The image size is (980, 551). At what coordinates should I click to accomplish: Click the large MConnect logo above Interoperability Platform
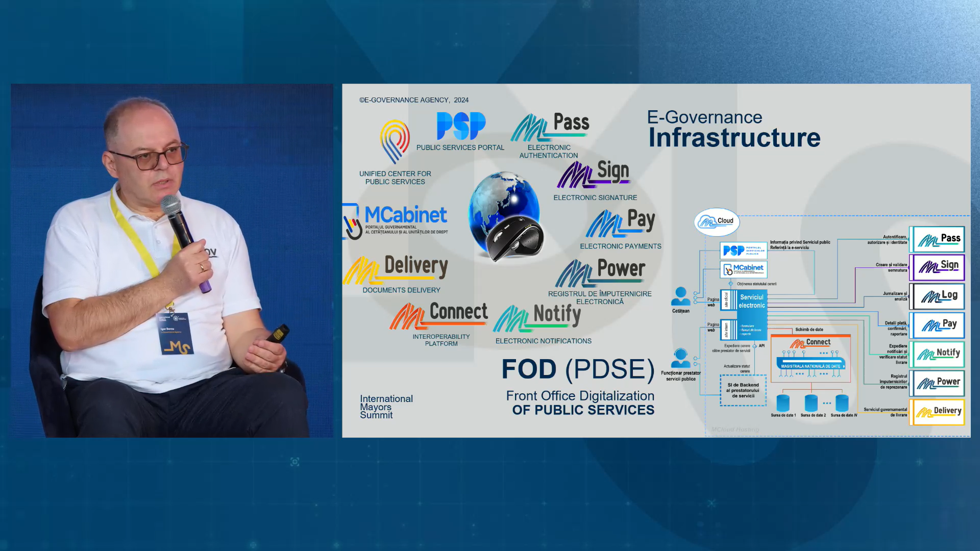click(439, 315)
